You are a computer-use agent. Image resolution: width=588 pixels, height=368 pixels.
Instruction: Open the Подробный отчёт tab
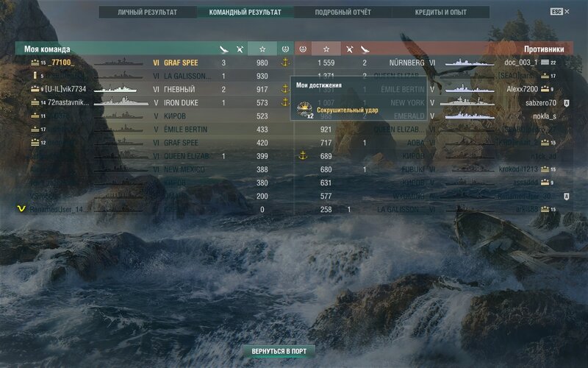[x=343, y=12]
